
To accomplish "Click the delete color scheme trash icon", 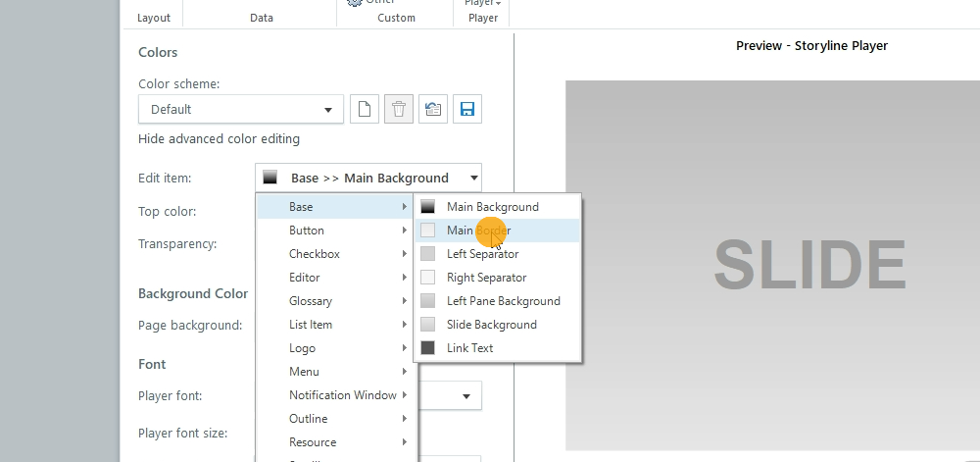I will (x=399, y=109).
